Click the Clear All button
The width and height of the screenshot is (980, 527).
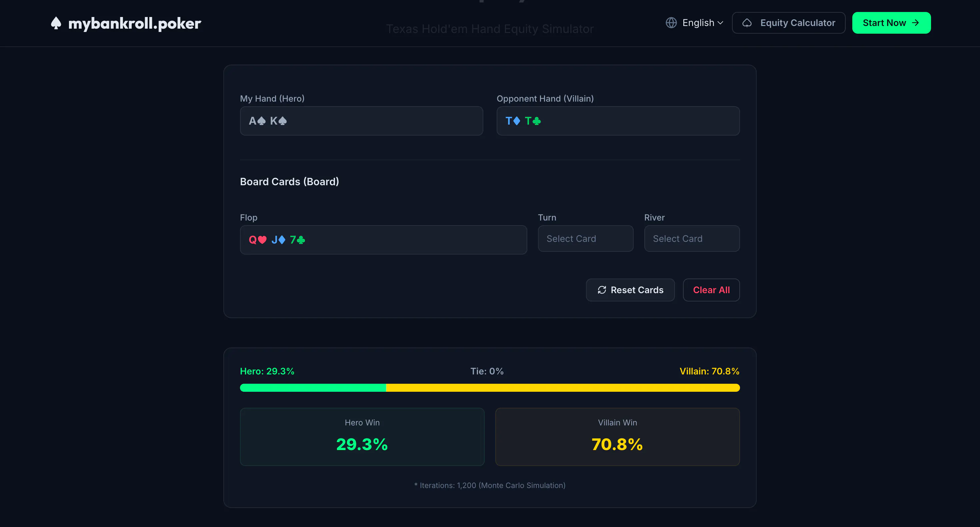(711, 290)
